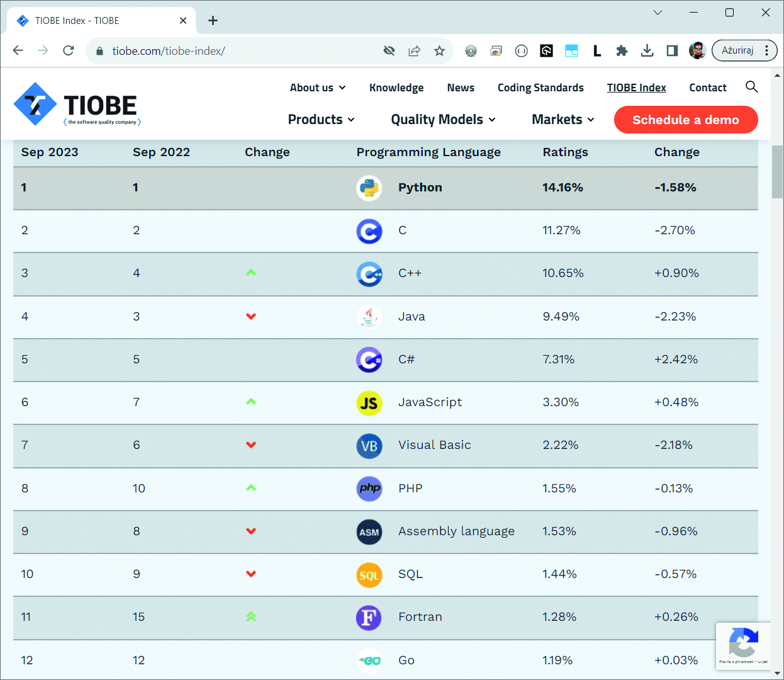784x680 pixels.
Task: Open the Coding Standards menu item
Action: pos(540,88)
